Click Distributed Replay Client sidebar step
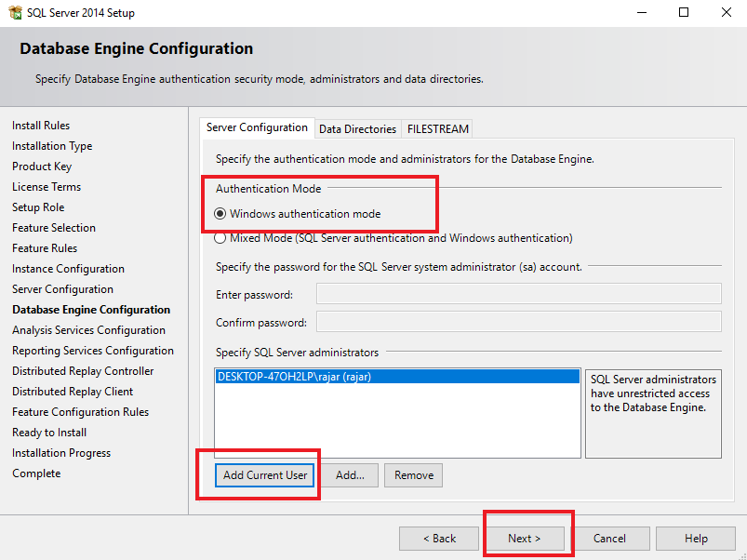This screenshot has width=747, height=560. click(73, 392)
